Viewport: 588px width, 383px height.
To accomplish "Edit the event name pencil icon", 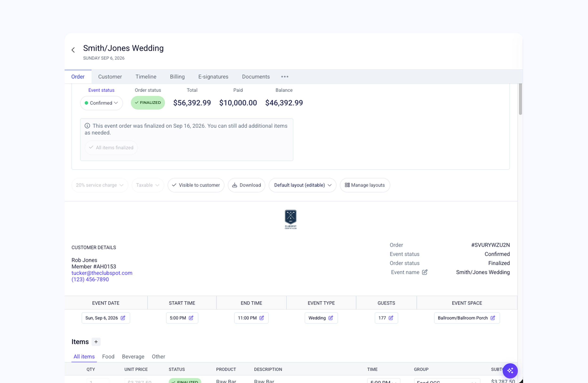I will (x=425, y=272).
